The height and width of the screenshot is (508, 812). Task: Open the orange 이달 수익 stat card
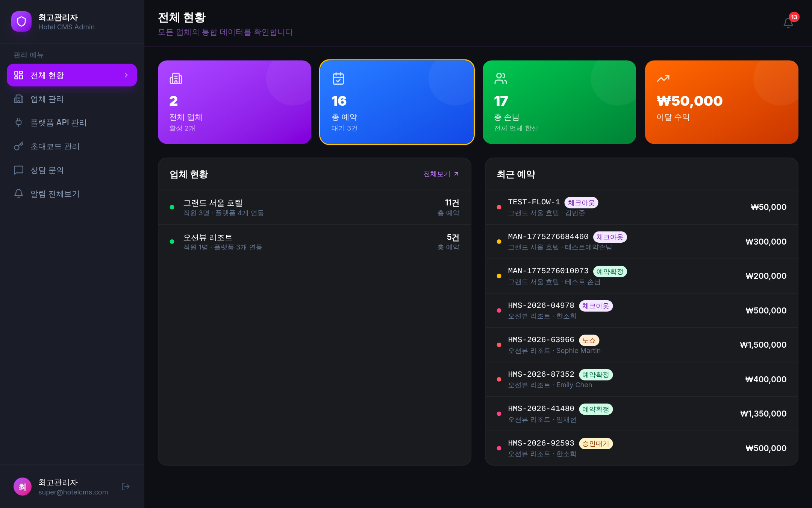722,102
